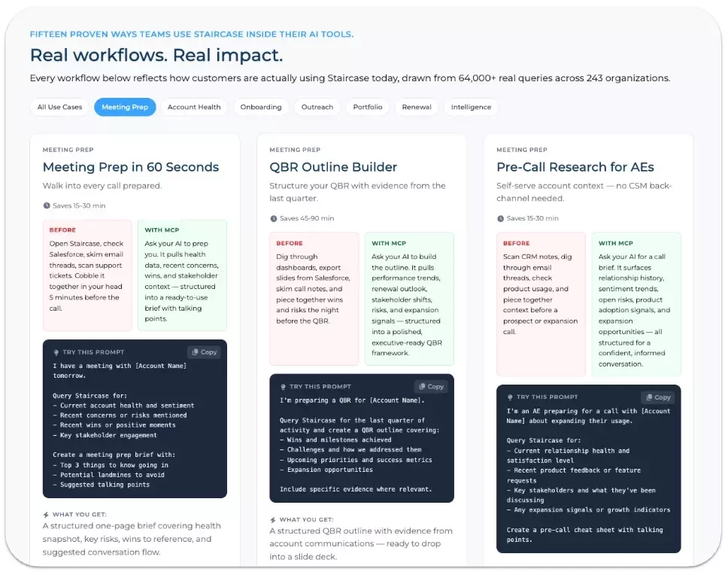Choose the Outreach filter
Viewport: 728px width, 575px height.
[x=317, y=107]
